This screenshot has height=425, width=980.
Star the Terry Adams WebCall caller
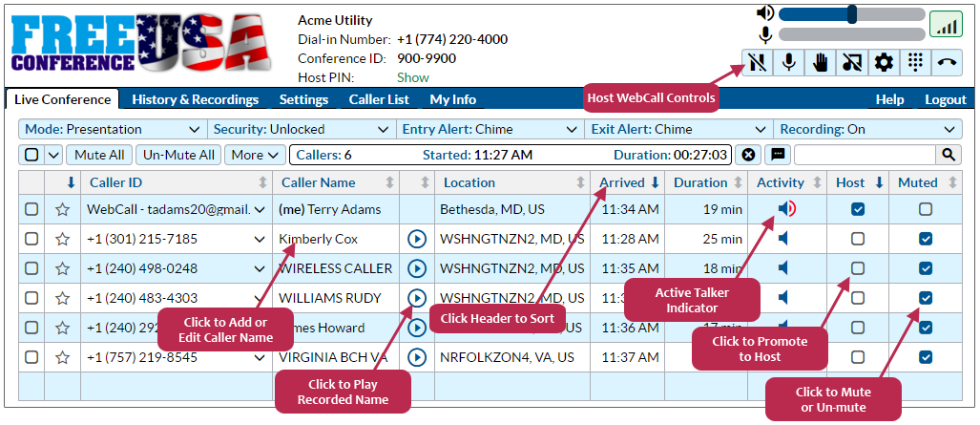(62, 210)
